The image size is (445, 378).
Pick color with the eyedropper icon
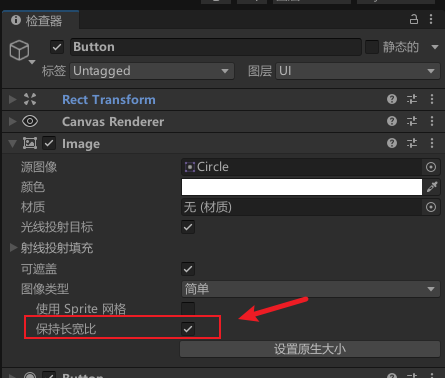[x=432, y=187]
